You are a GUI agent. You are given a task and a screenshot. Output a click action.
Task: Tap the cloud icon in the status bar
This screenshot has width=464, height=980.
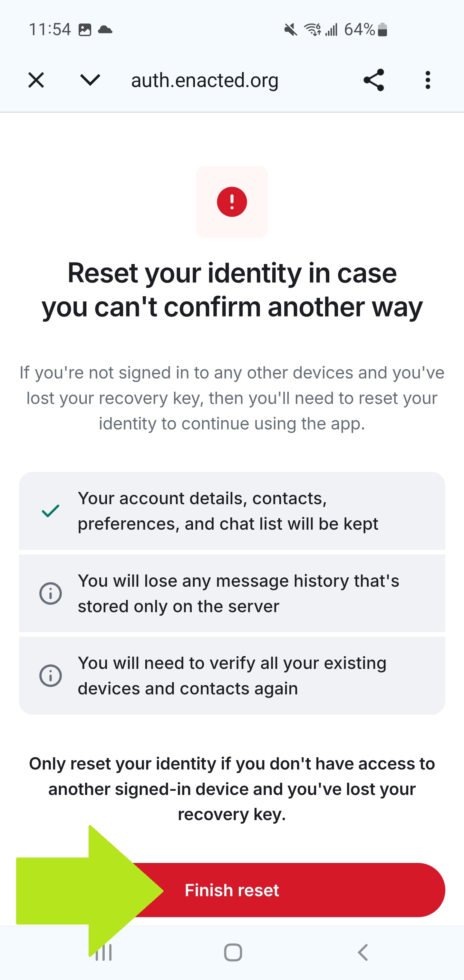point(105,29)
